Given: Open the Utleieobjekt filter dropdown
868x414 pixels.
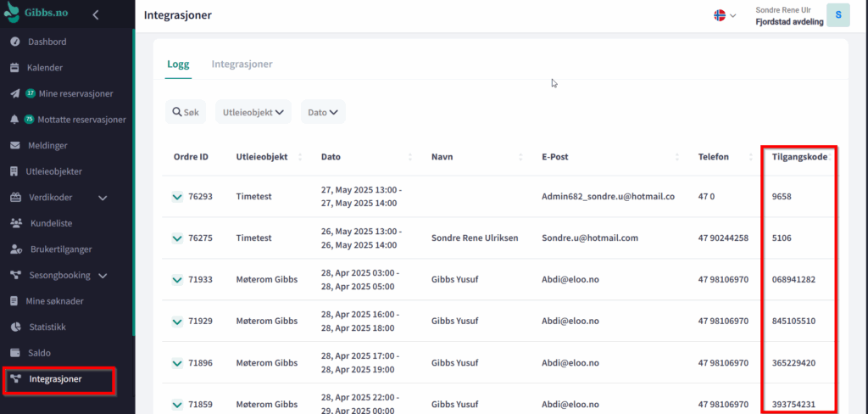Looking at the screenshot, I should (253, 112).
